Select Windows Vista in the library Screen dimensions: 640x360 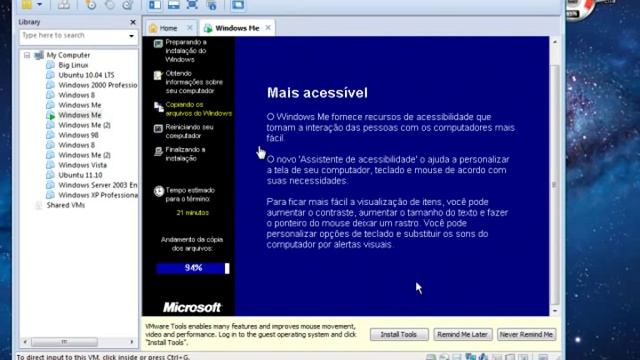click(82, 165)
